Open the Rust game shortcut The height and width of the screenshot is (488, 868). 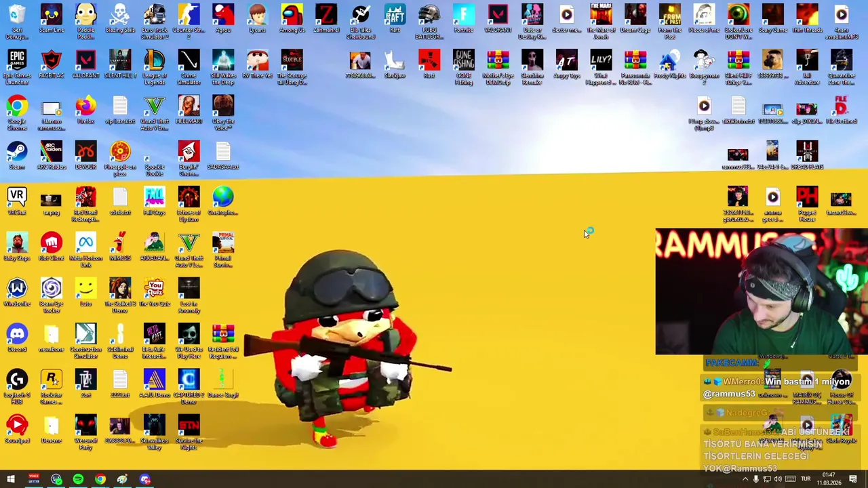[x=429, y=64]
